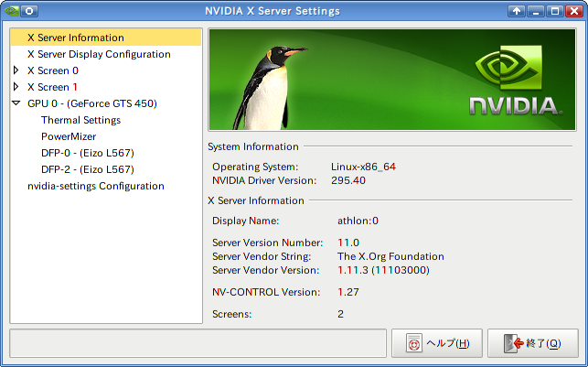Click the driver version value 295.40
Image resolution: width=588 pixels, height=367 pixels.
click(x=348, y=180)
